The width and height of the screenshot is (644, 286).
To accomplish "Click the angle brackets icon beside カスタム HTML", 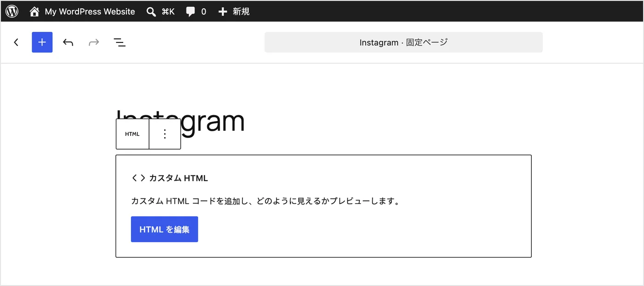I will click(138, 178).
